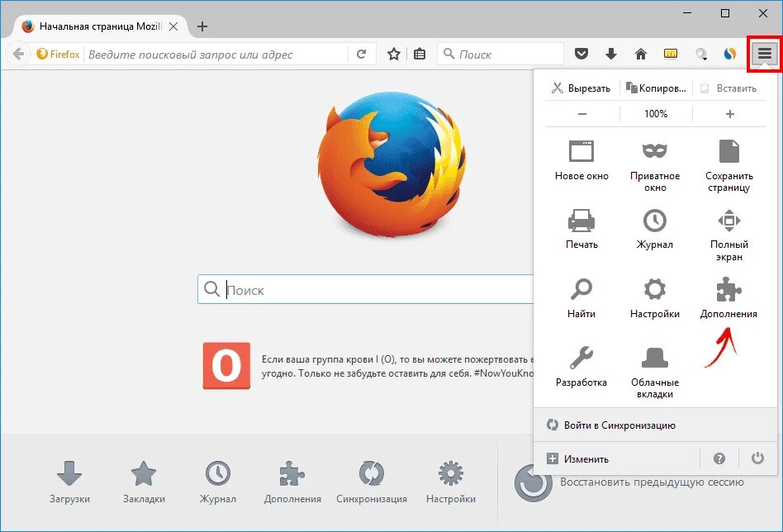Enter Full Screen from the menu

728,235
